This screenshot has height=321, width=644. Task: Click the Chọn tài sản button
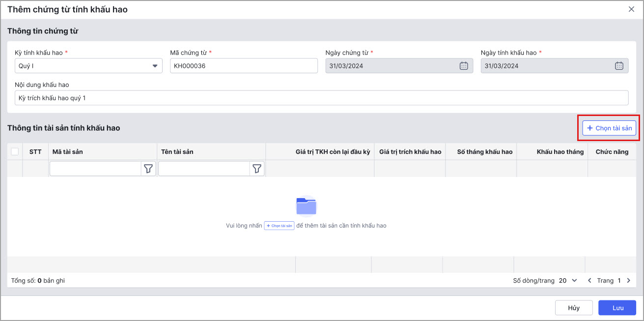pyautogui.click(x=609, y=128)
